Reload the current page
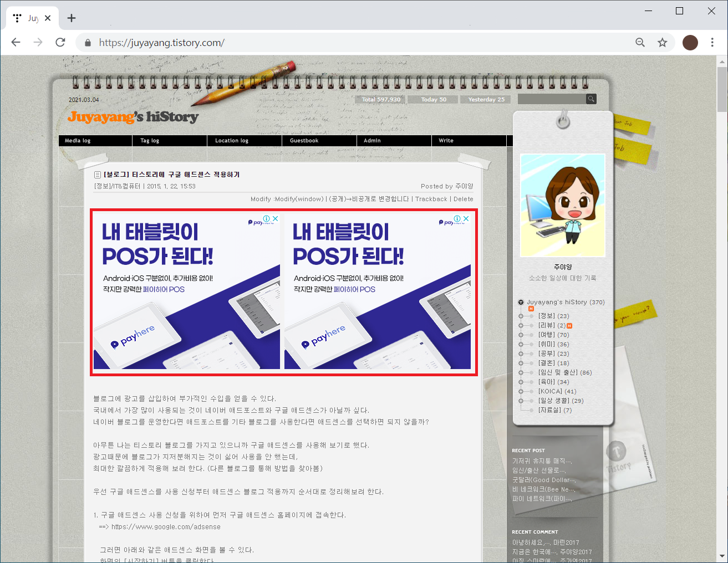Image resolution: width=728 pixels, height=563 pixels. pos(60,43)
